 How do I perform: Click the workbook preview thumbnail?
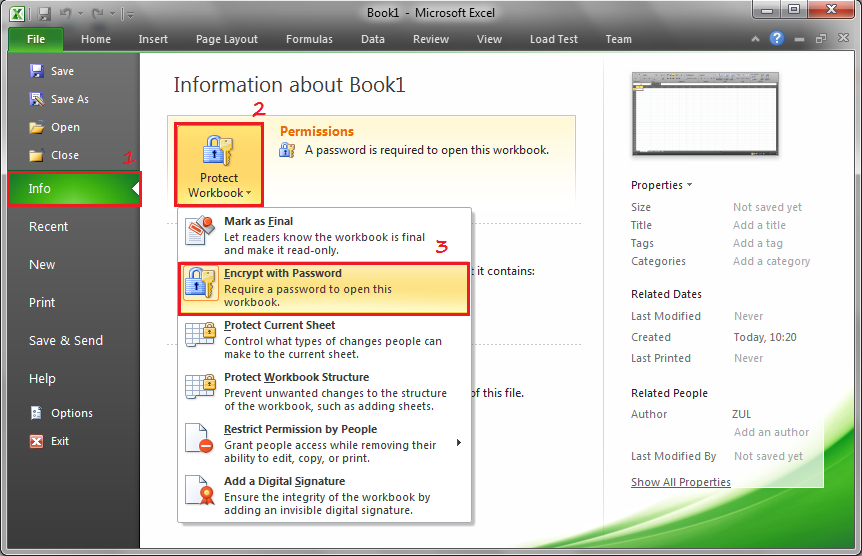[x=705, y=114]
